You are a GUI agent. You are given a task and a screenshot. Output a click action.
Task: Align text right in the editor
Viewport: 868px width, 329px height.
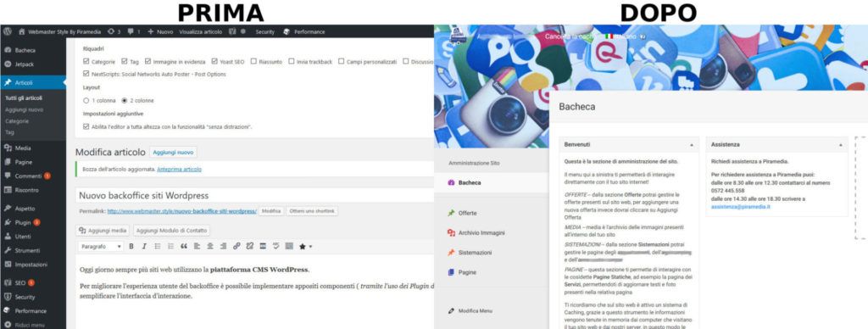point(223,246)
